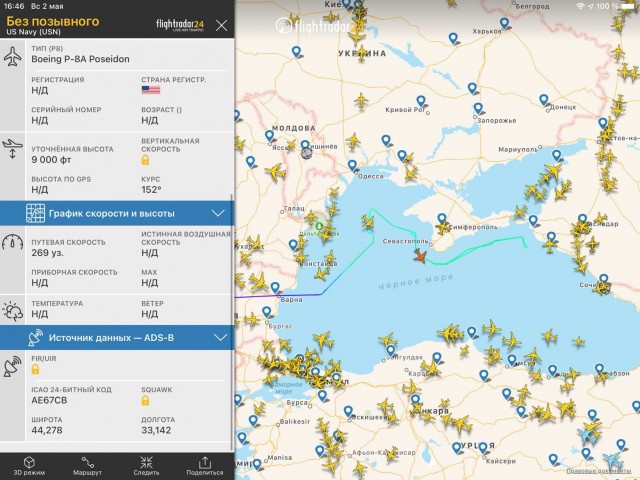Viewport: 640px width, 480px height.
Task: Tap the Следить follow button
Action: click(146, 466)
